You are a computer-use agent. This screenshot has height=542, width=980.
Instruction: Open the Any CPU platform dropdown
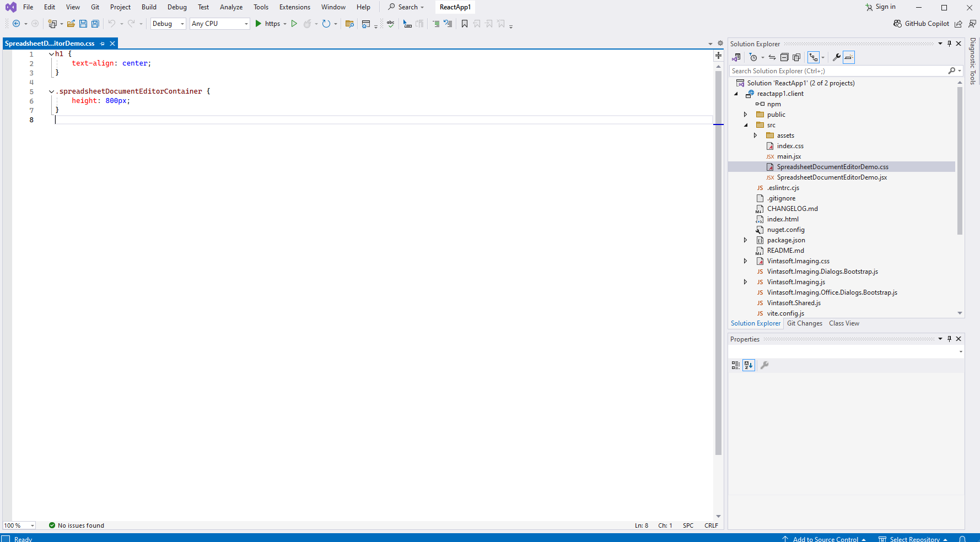(220, 24)
